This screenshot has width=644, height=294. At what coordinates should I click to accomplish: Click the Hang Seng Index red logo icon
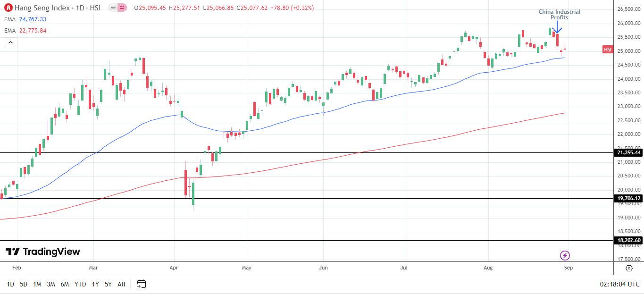coord(8,8)
